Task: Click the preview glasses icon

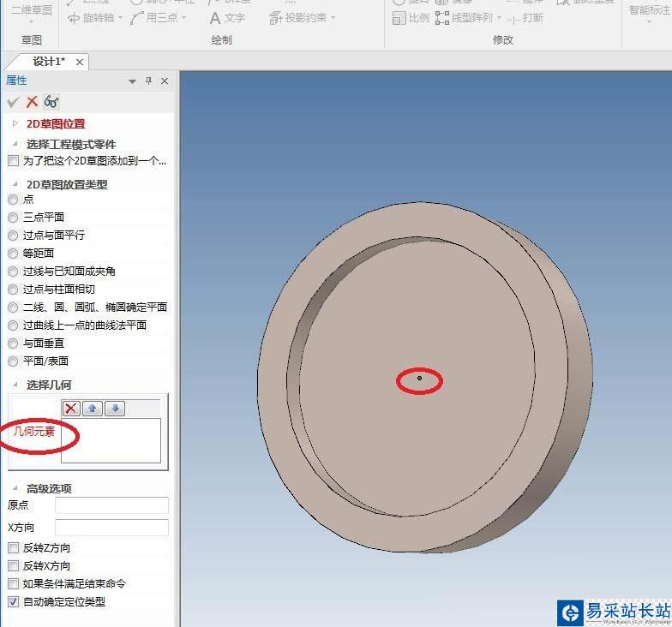Action: [51, 102]
